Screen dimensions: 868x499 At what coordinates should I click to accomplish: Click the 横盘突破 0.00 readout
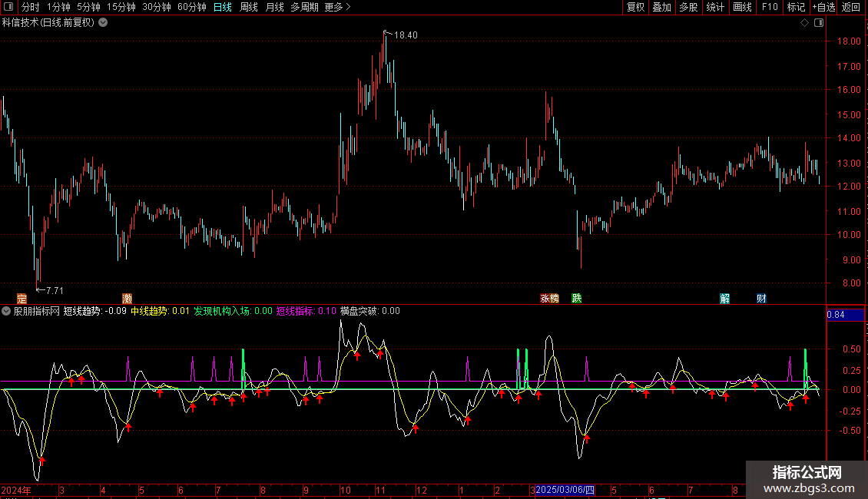[369, 311]
